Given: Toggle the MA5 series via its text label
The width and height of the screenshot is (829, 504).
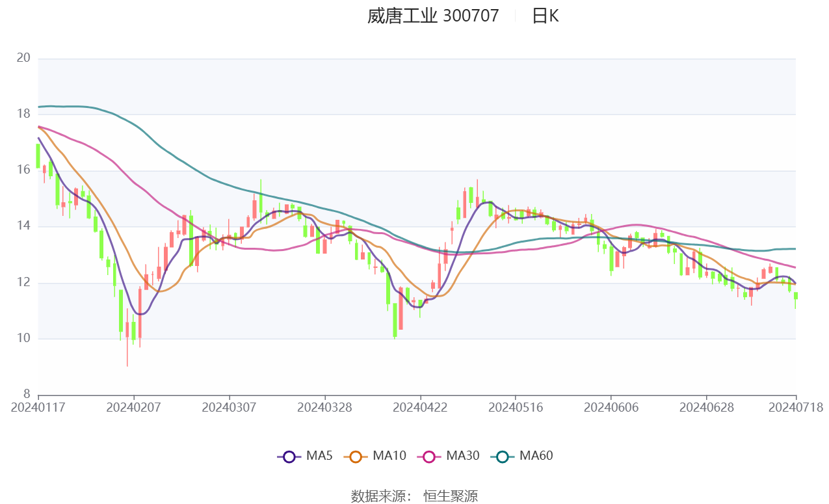Looking at the screenshot, I should coord(319,456).
